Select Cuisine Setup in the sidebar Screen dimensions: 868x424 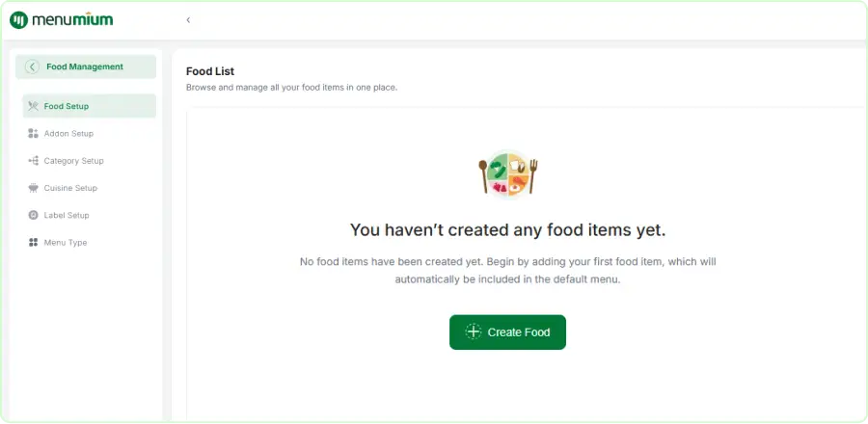click(89, 188)
